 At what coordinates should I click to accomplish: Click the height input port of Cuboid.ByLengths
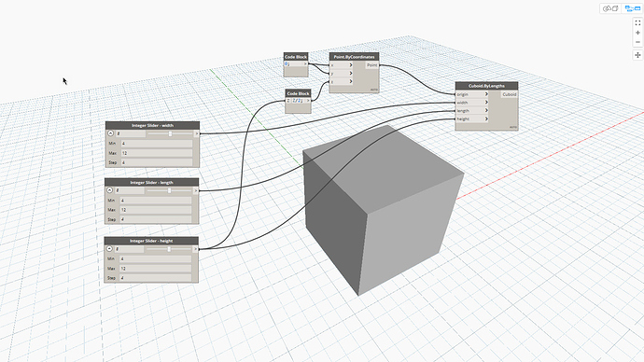point(472,118)
